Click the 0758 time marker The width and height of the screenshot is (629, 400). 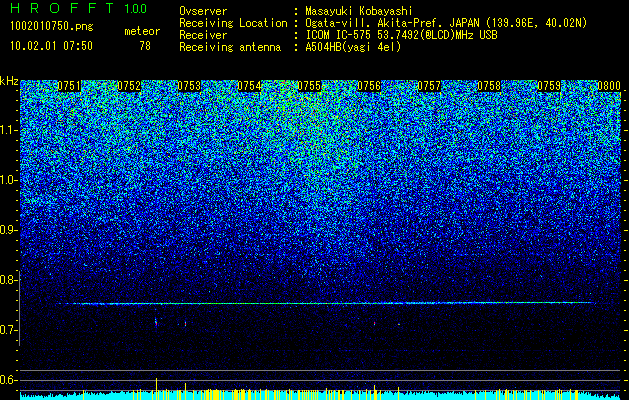click(x=489, y=86)
